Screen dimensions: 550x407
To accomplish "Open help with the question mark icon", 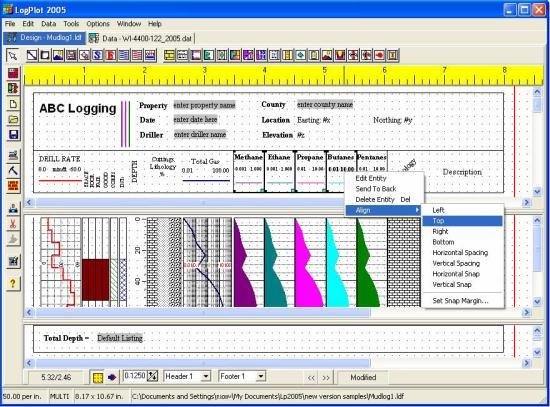I will click(13, 283).
